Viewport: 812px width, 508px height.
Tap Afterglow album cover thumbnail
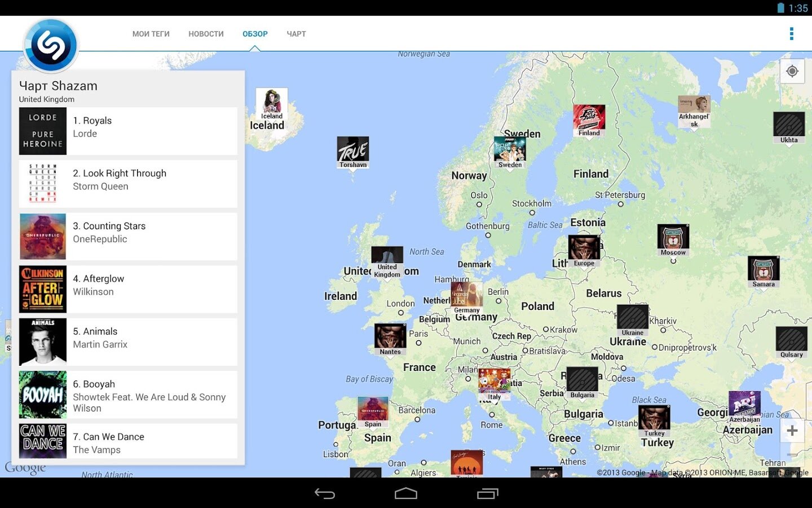click(x=43, y=289)
